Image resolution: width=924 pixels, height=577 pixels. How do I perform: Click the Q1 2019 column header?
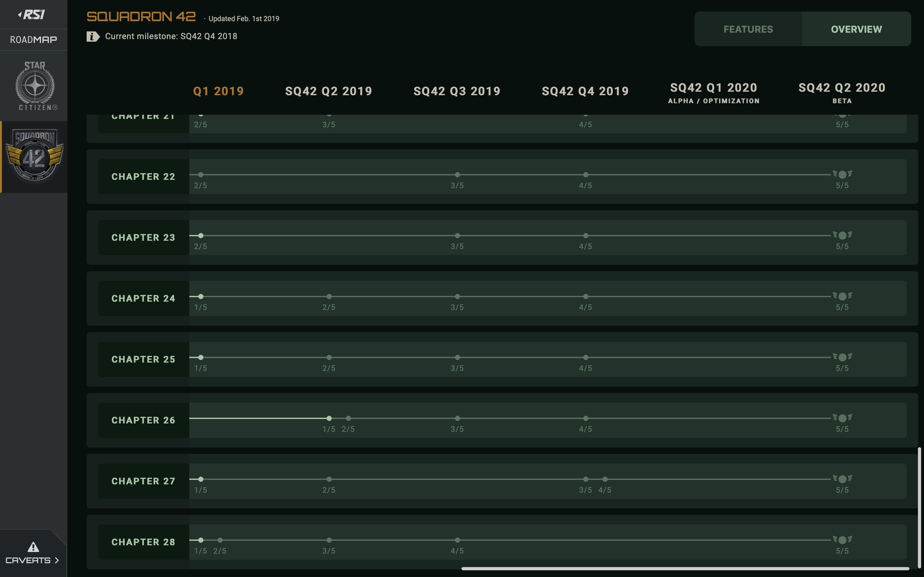[218, 91]
